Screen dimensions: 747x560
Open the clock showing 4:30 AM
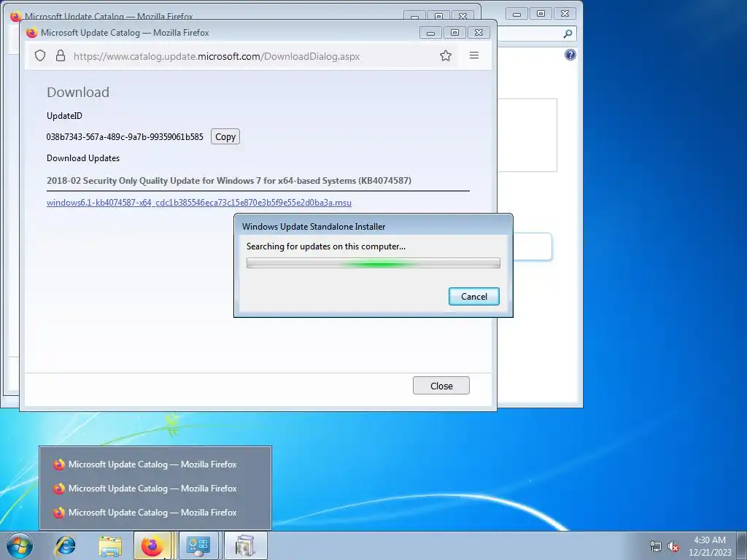pos(709,546)
